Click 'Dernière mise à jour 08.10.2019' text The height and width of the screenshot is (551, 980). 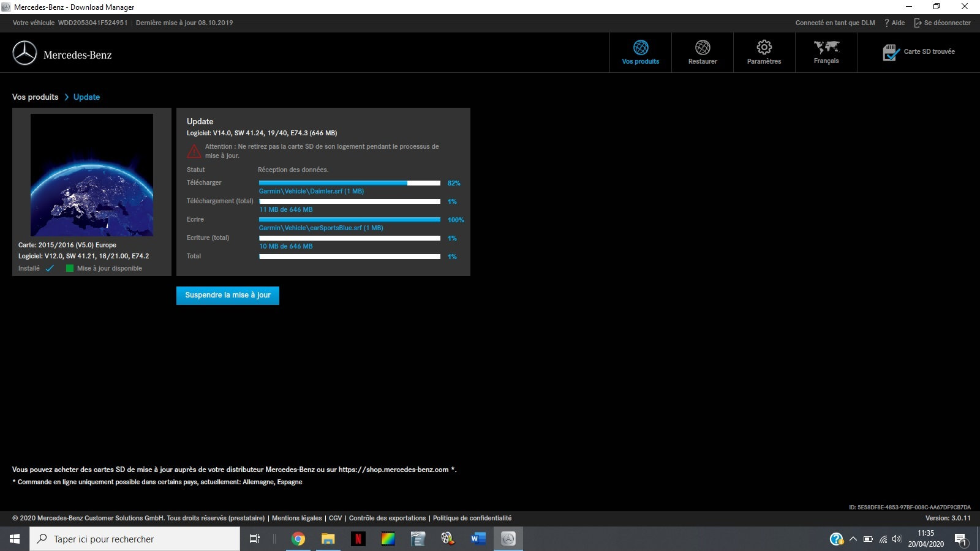184,23
